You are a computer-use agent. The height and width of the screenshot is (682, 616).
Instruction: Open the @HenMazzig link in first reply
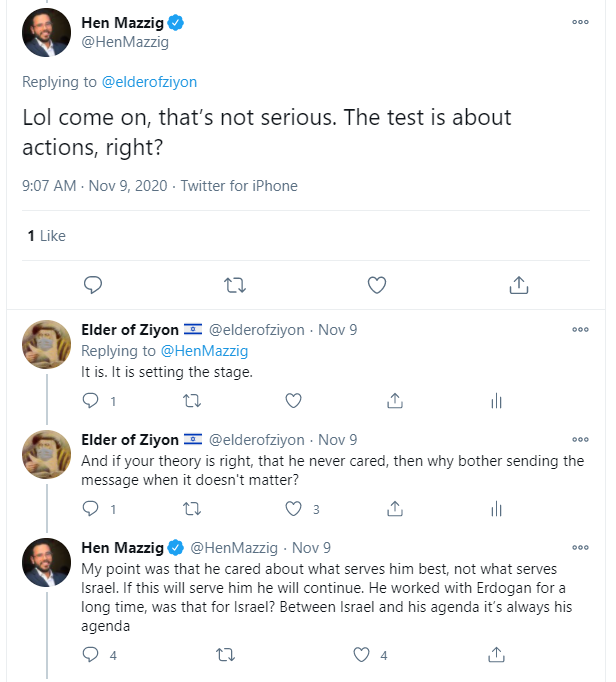tap(204, 351)
